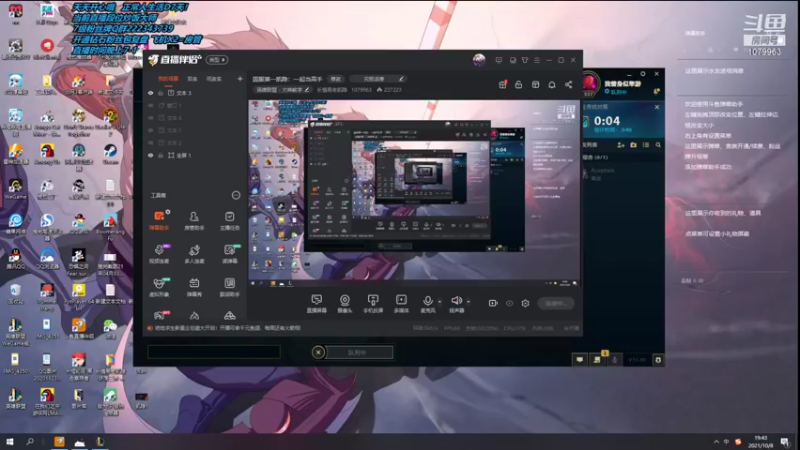Viewport: 800px width, 450px height.
Task: Toggle the lock on 文本 3 source
Action: [161, 93]
